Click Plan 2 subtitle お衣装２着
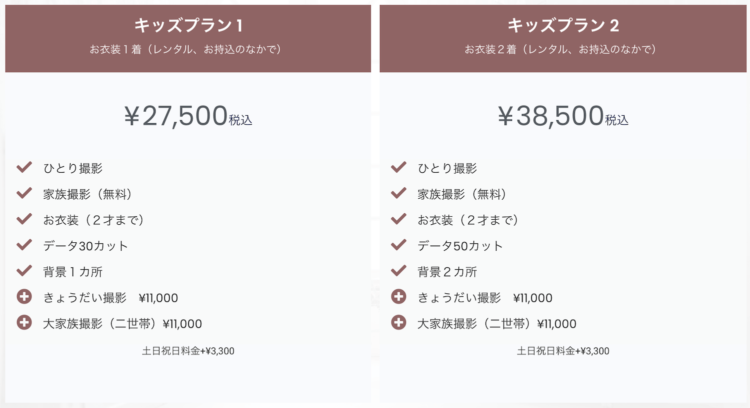Image resolution: width=750 pixels, height=408 pixels. coord(561,49)
